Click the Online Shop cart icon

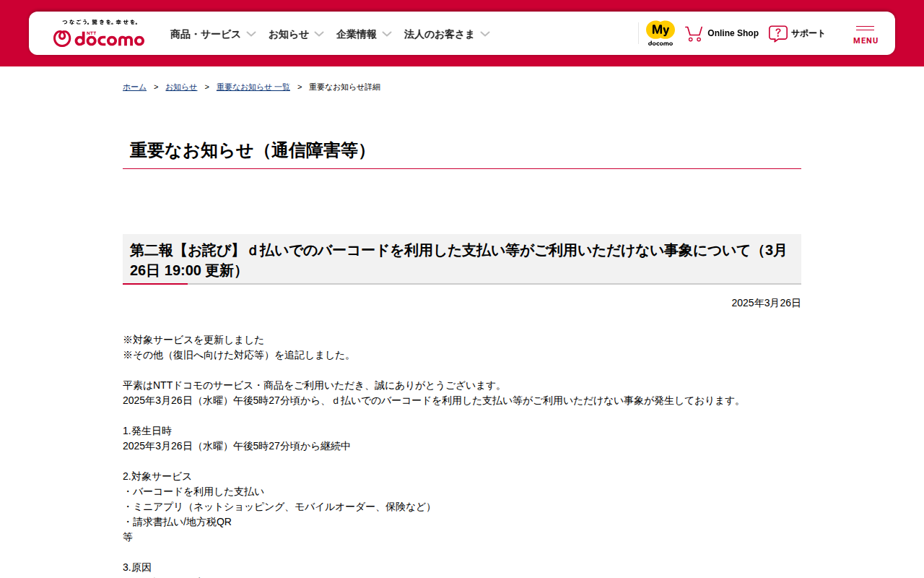694,33
